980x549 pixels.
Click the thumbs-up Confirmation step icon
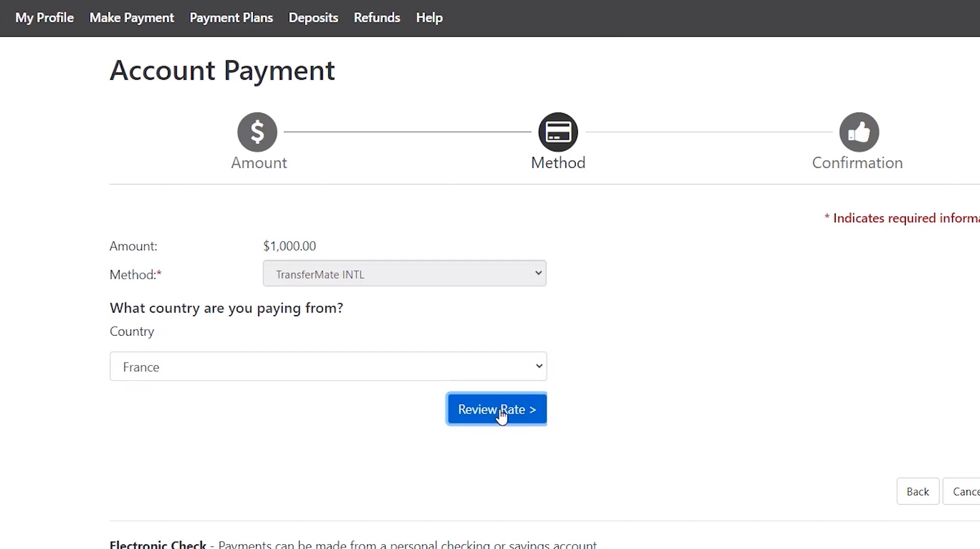pyautogui.click(x=859, y=132)
